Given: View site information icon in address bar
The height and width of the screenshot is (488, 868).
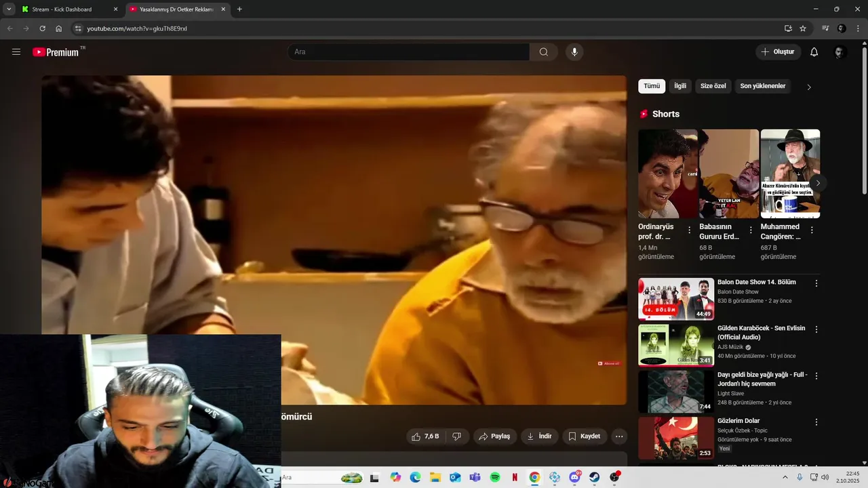Looking at the screenshot, I should coord(78,28).
